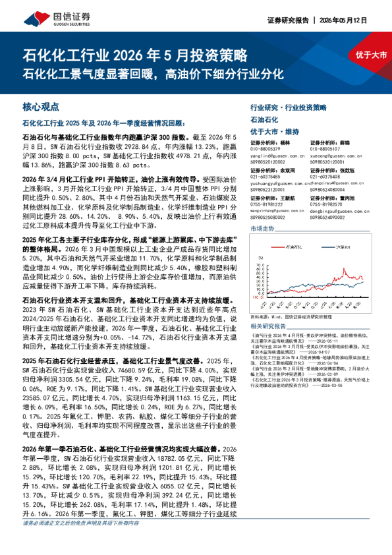The width and height of the screenshot is (392, 555).
Task: Click the red 石油石化 legend entry in chart
Action: tap(287, 247)
